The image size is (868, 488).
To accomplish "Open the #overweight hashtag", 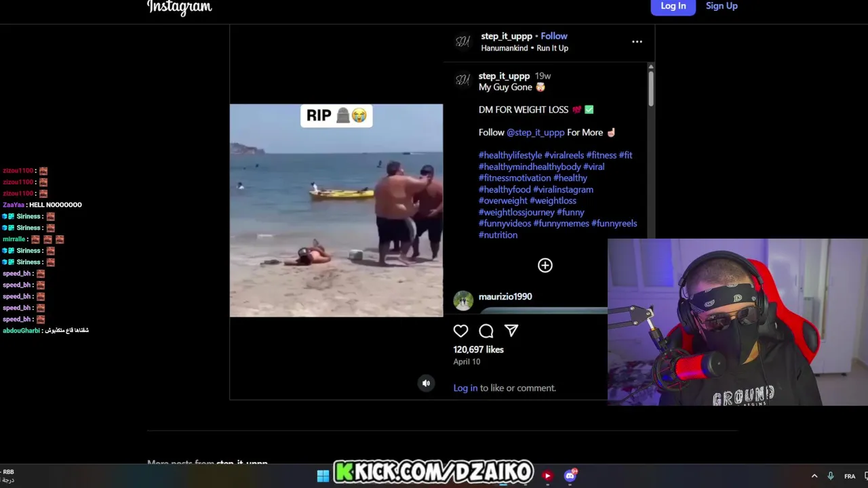I will pyautogui.click(x=502, y=201).
